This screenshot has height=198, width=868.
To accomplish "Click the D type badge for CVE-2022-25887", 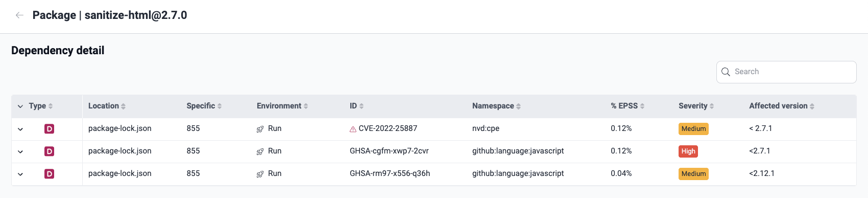I will click(x=50, y=129).
